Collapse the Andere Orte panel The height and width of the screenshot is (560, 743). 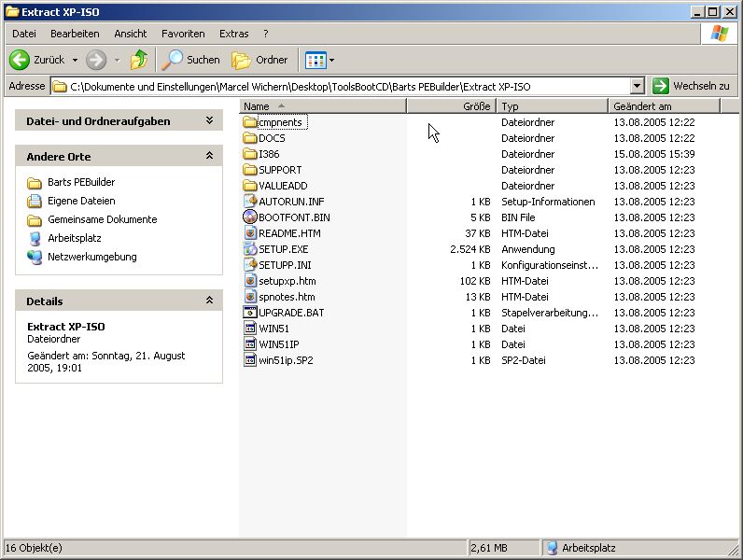[x=209, y=156]
